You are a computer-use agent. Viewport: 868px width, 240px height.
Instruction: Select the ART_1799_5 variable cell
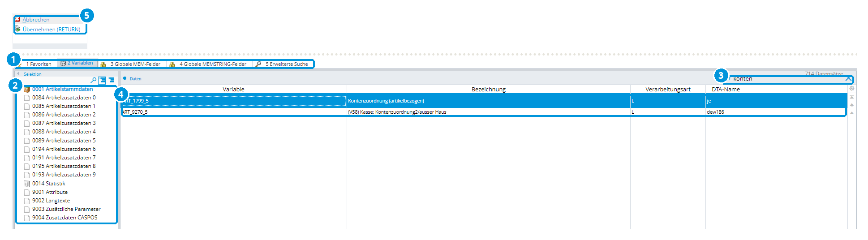233,101
